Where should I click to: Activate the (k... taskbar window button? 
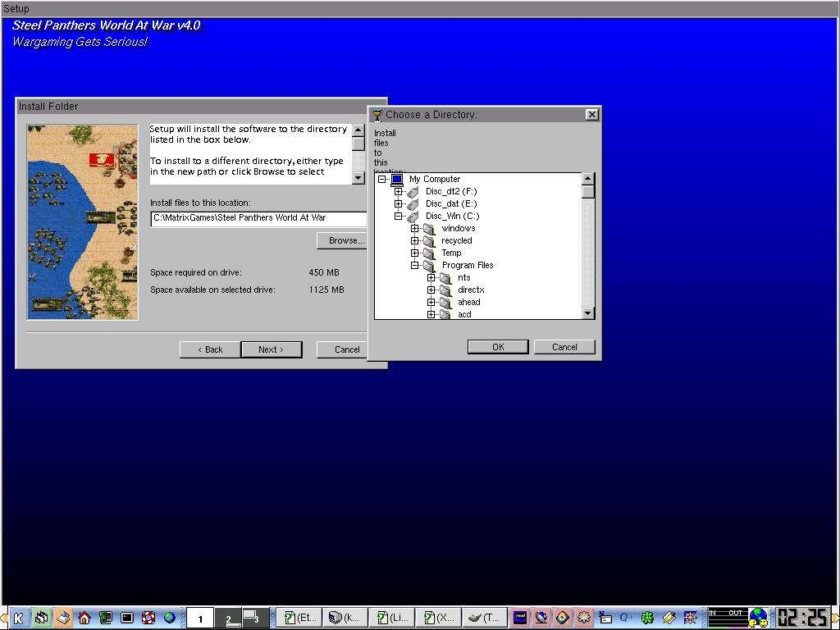coord(345,619)
